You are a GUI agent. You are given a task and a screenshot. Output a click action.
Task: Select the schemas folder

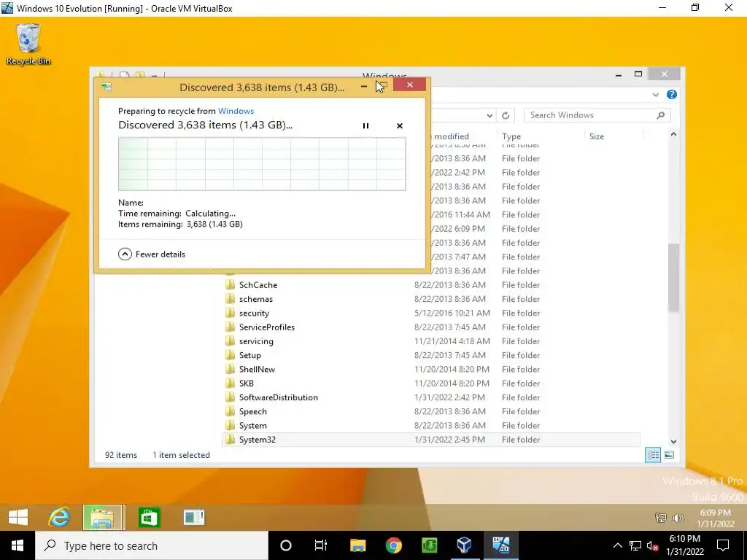(x=256, y=299)
